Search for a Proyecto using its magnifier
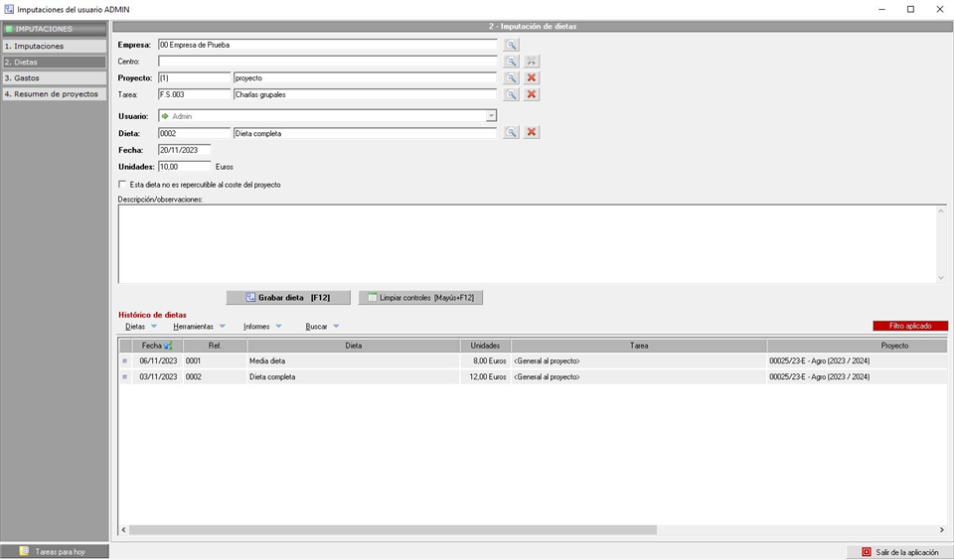Image resolution: width=954 pixels, height=560 pixels. (x=511, y=77)
